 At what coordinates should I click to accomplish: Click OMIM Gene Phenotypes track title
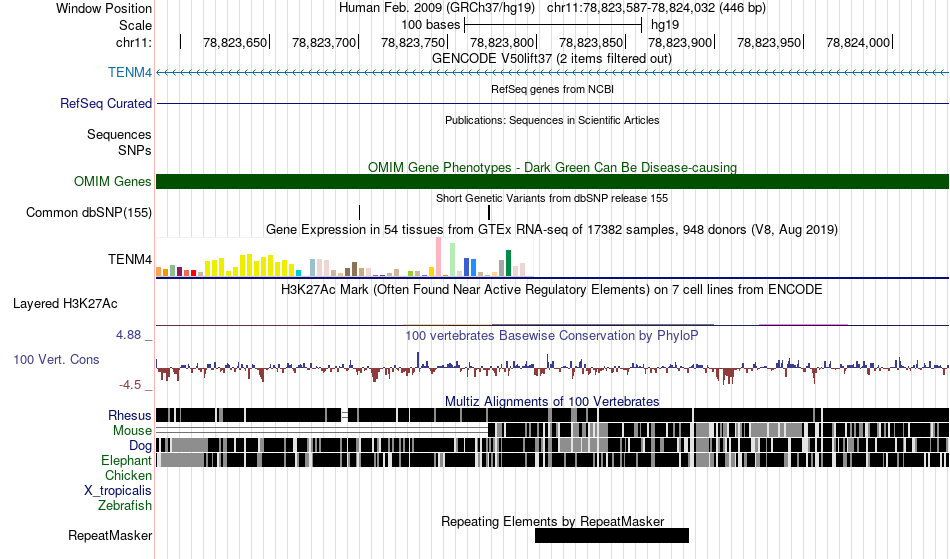pos(553,168)
